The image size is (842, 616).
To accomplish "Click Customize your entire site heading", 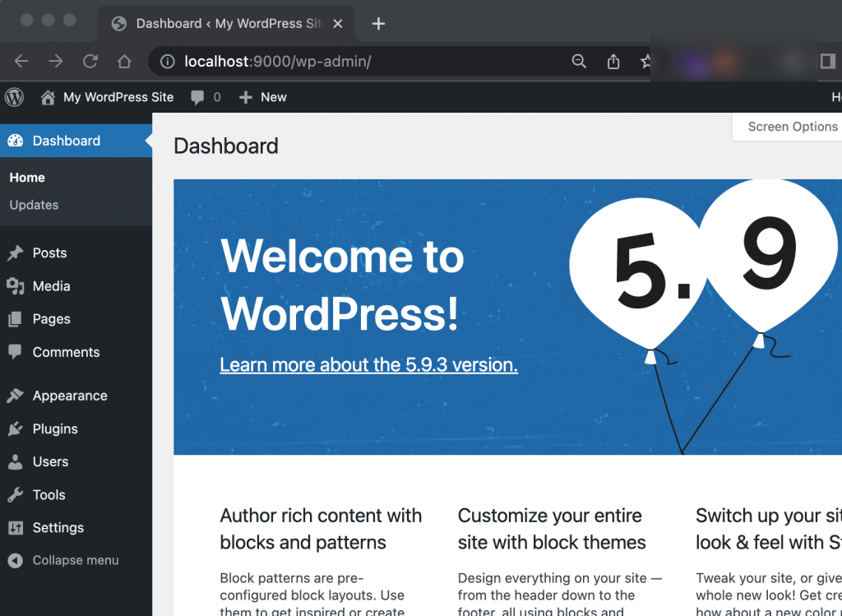I will pos(552,529).
